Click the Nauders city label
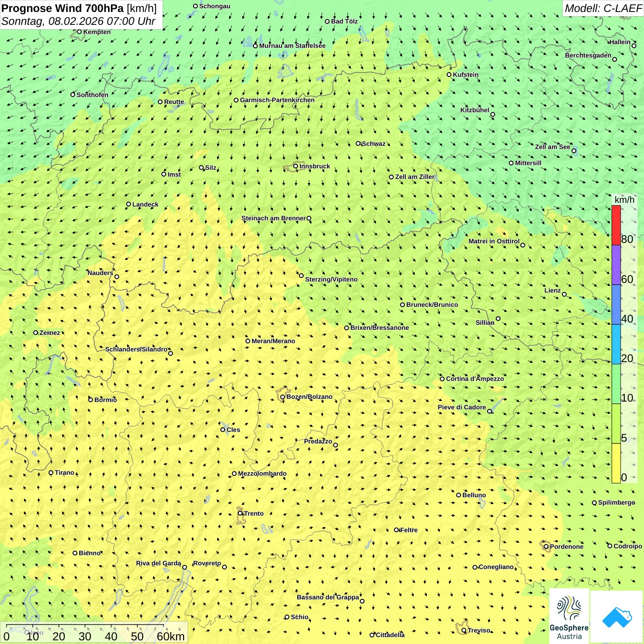 point(100,273)
